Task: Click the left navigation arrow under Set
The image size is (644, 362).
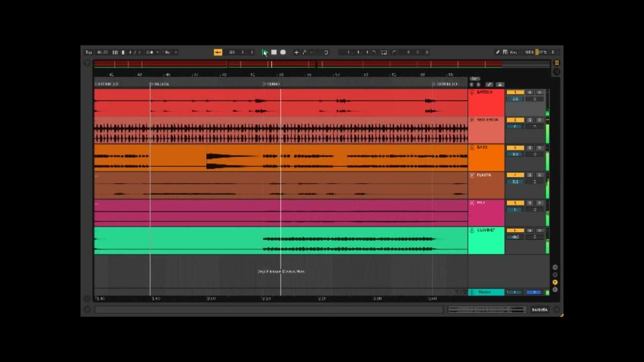Action: point(472,84)
